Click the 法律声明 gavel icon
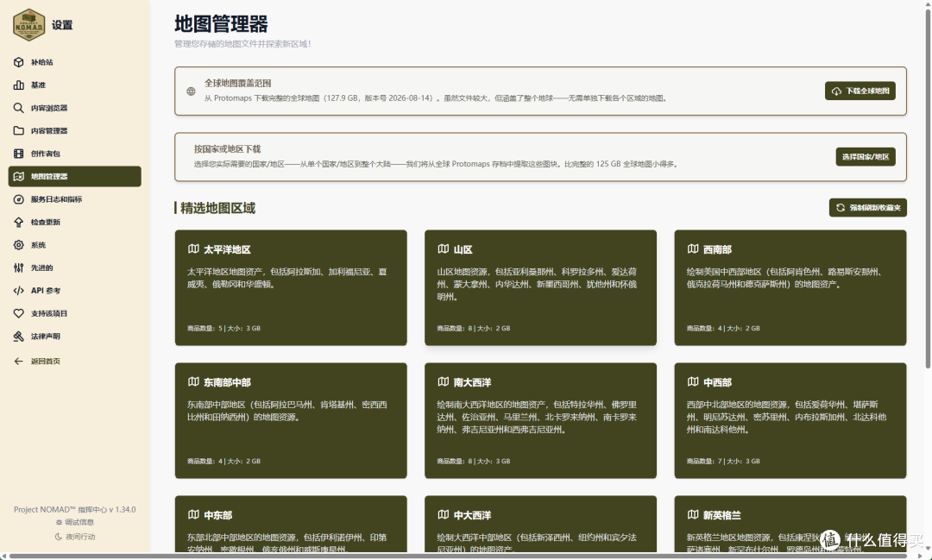This screenshot has width=932, height=560. tap(18, 337)
